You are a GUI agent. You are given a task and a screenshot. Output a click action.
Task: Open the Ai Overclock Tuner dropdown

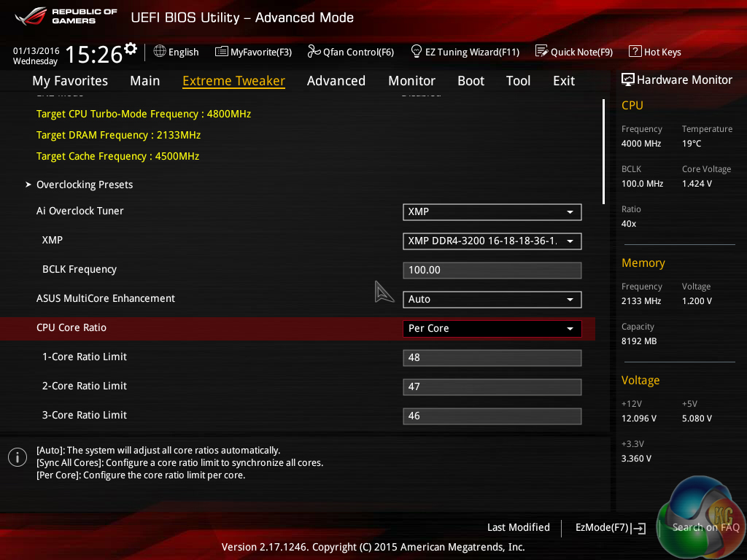click(x=492, y=212)
